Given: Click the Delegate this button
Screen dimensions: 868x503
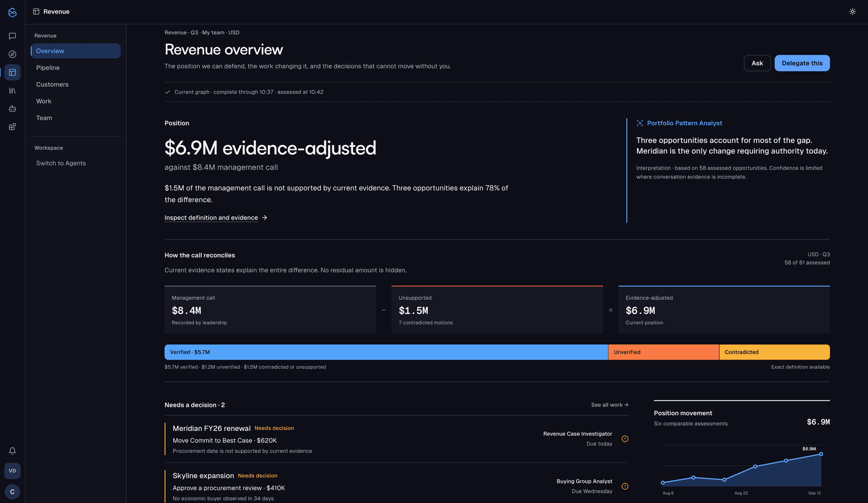Looking at the screenshot, I should pos(802,63).
